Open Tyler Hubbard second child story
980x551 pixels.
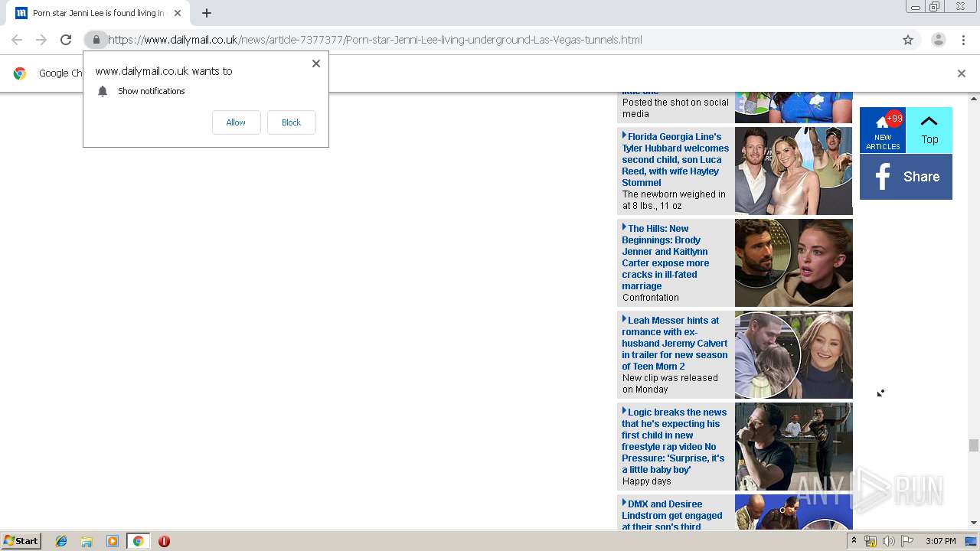675,159
